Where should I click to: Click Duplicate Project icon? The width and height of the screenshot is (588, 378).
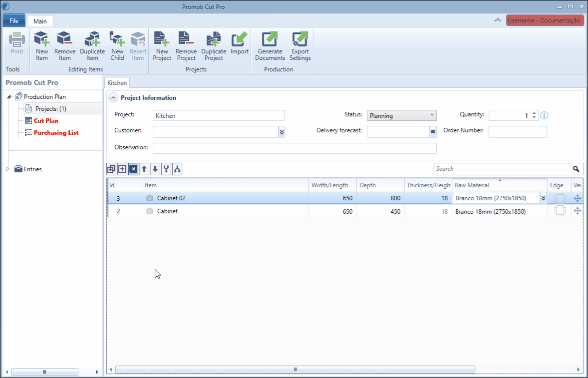click(x=214, y=46)
